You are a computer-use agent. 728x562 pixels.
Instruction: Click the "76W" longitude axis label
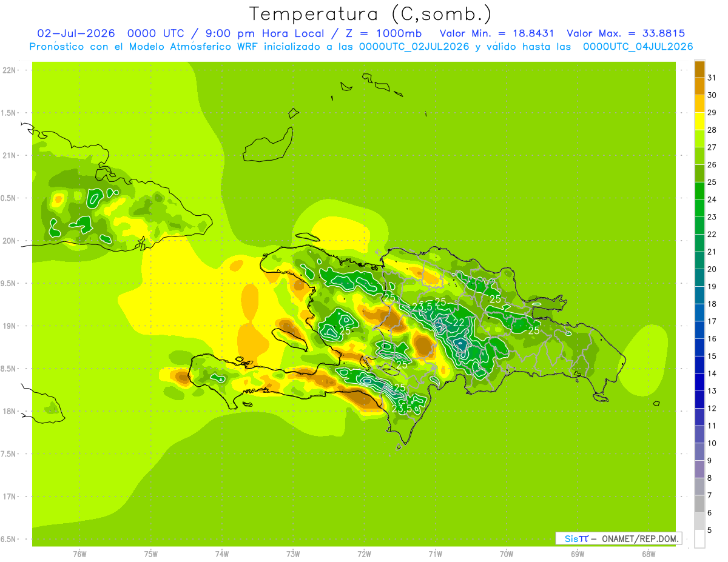[x=79, y=554]
